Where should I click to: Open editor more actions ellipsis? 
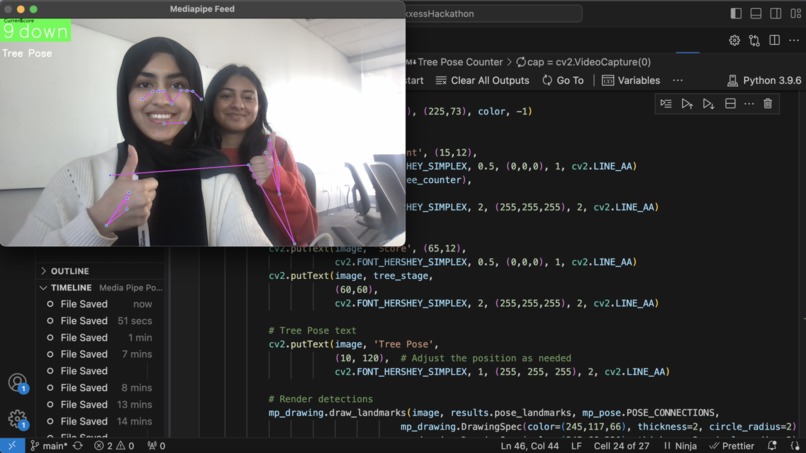coord(794,41)
